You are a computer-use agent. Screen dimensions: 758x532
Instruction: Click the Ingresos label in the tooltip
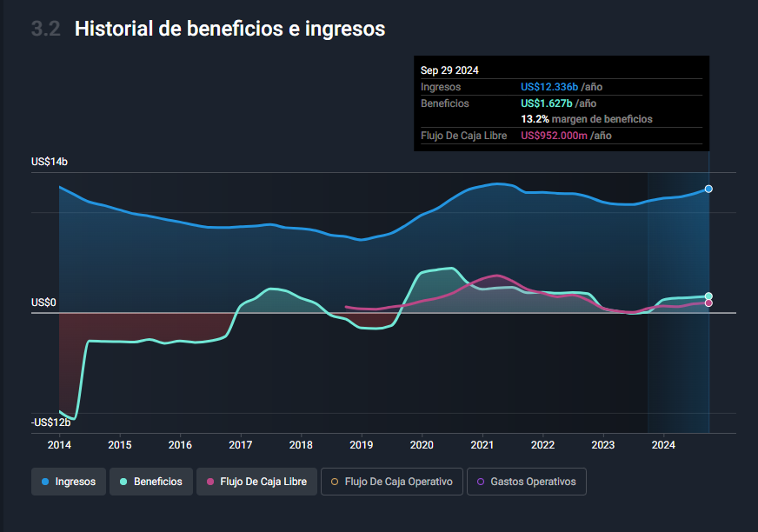(x=441, y=87)
